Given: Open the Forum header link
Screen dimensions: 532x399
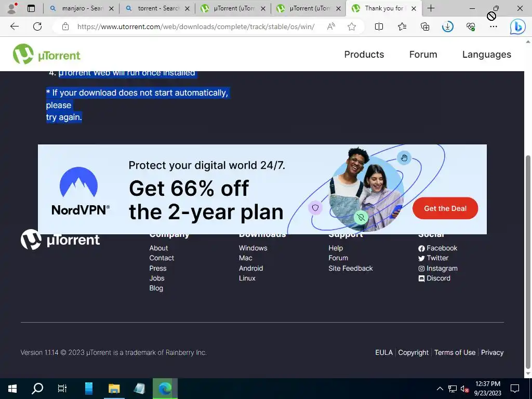Looking at the screenshot, I should pos(423,54).
